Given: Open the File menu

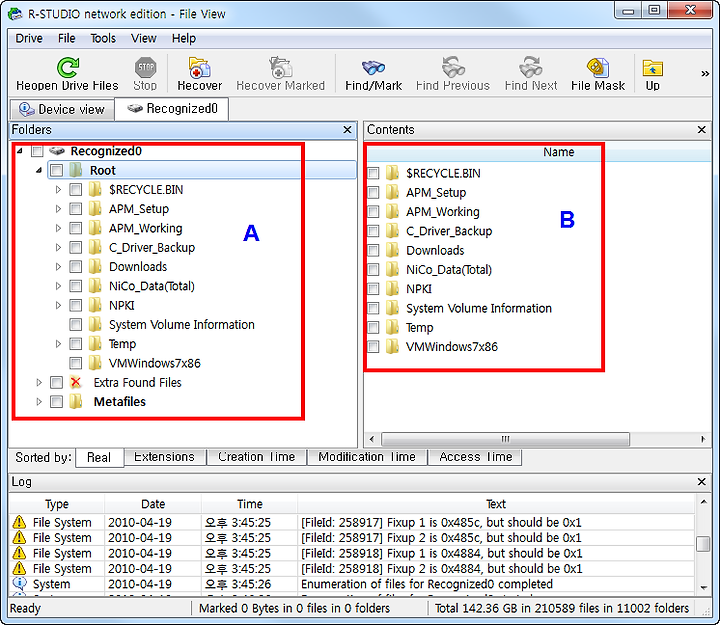Looking at the screenshot, I should tap(67, 38).
